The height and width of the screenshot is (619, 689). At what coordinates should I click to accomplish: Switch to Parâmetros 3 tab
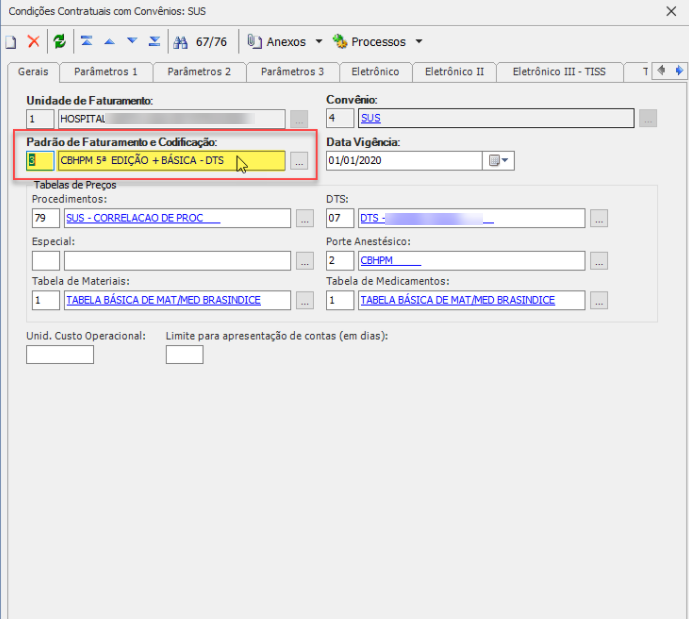(x=293, y=72)
